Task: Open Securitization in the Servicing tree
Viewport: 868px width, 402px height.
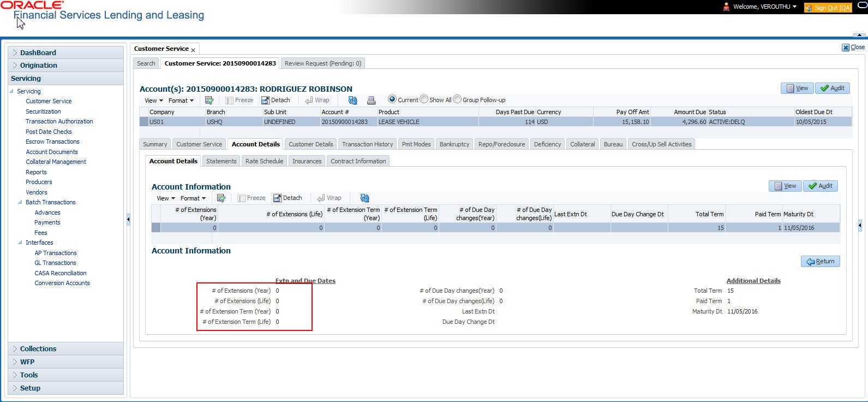Action: (x=43, y=111)
